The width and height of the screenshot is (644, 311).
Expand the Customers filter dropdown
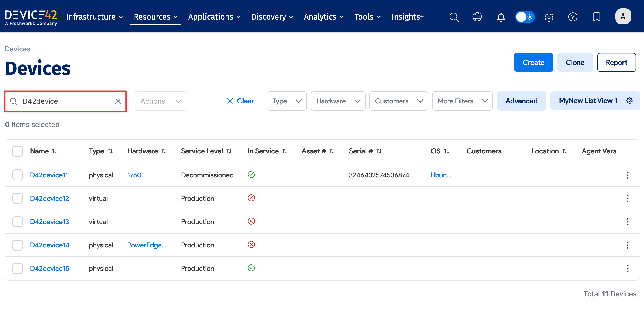click(x=398, y=101)
